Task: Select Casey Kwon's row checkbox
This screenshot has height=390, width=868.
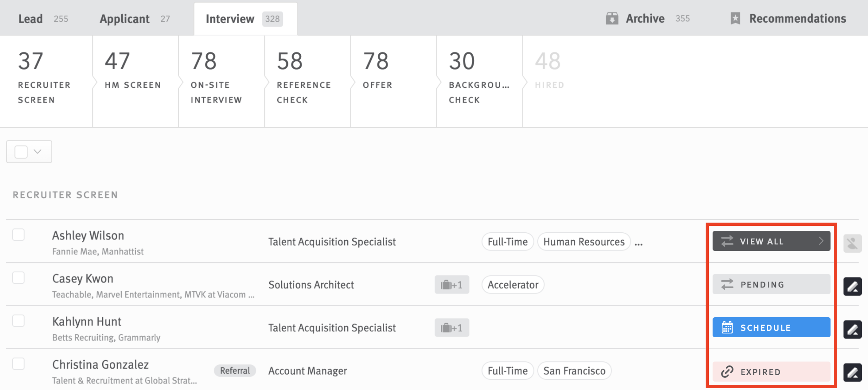Action: pyautogui.click(x=18, y=278)
